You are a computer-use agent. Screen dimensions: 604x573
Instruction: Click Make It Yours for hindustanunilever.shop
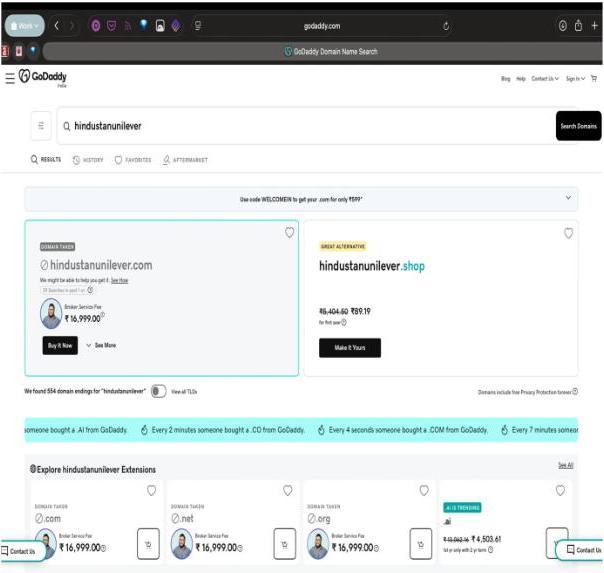[350, 348]
